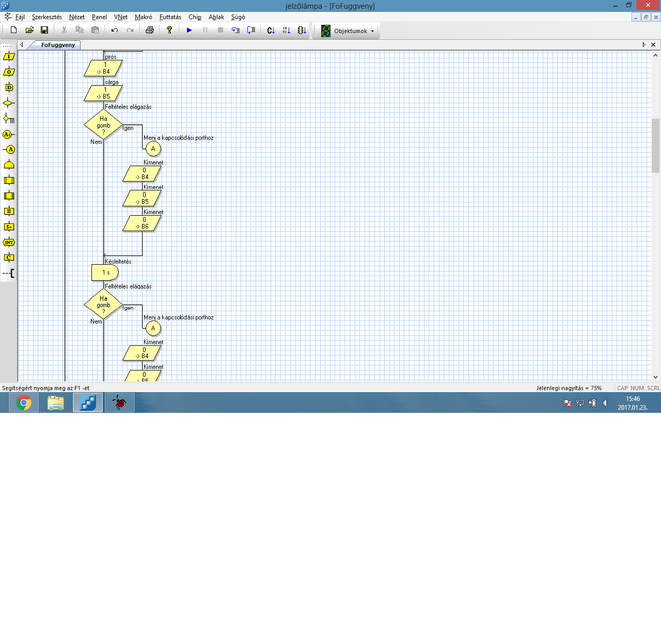Click the tab scroll left arrow
Image resolution: width=661 pixels, height=644 pixels.
(22, 45)
